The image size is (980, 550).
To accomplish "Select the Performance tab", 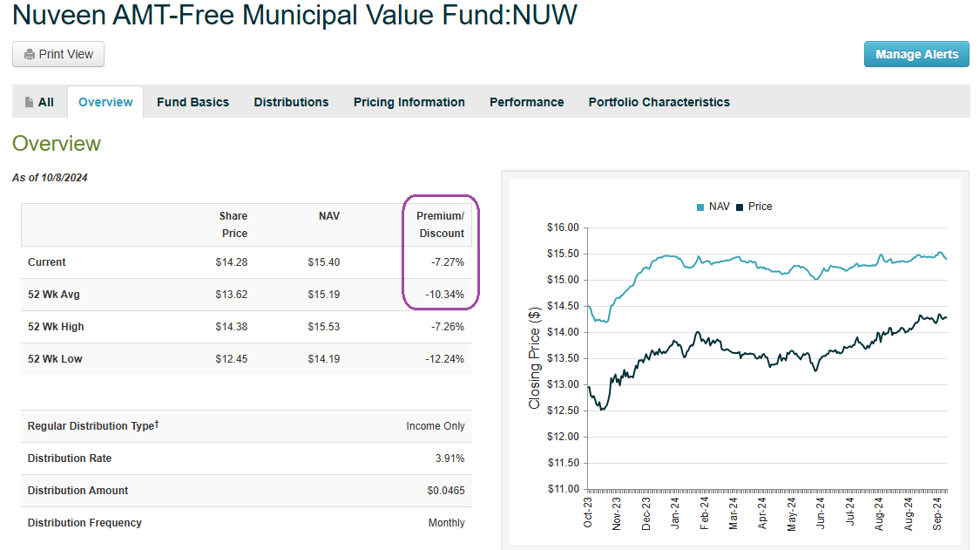I will [526, 102].
